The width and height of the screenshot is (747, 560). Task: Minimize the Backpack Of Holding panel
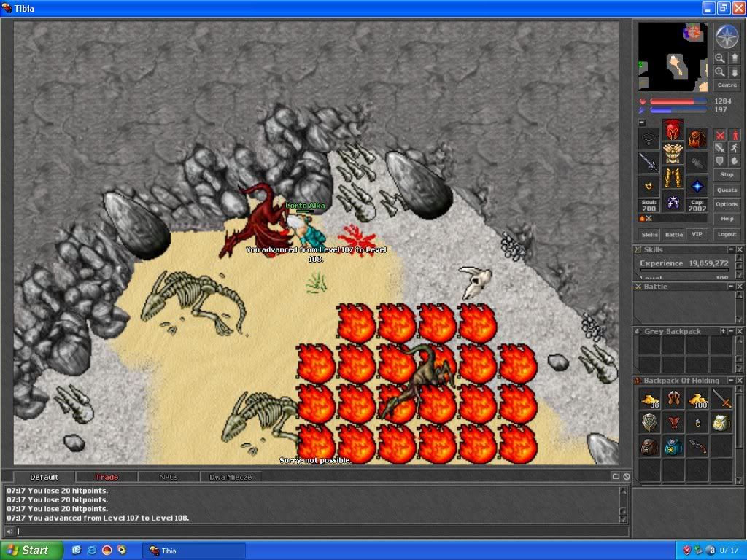[730, 381]
